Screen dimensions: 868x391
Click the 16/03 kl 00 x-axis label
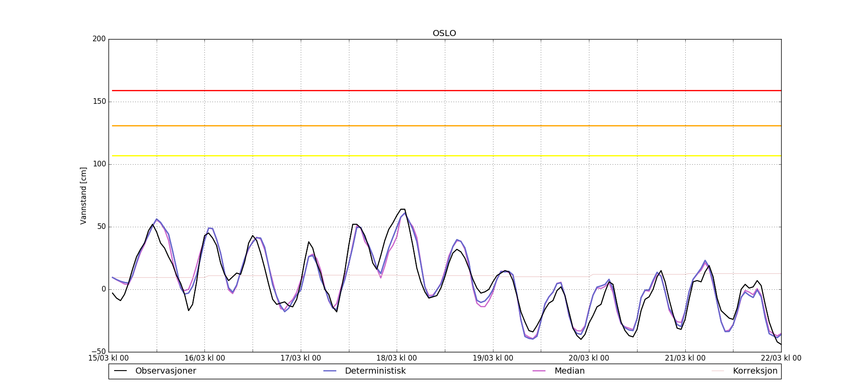(x=205, y=358)
